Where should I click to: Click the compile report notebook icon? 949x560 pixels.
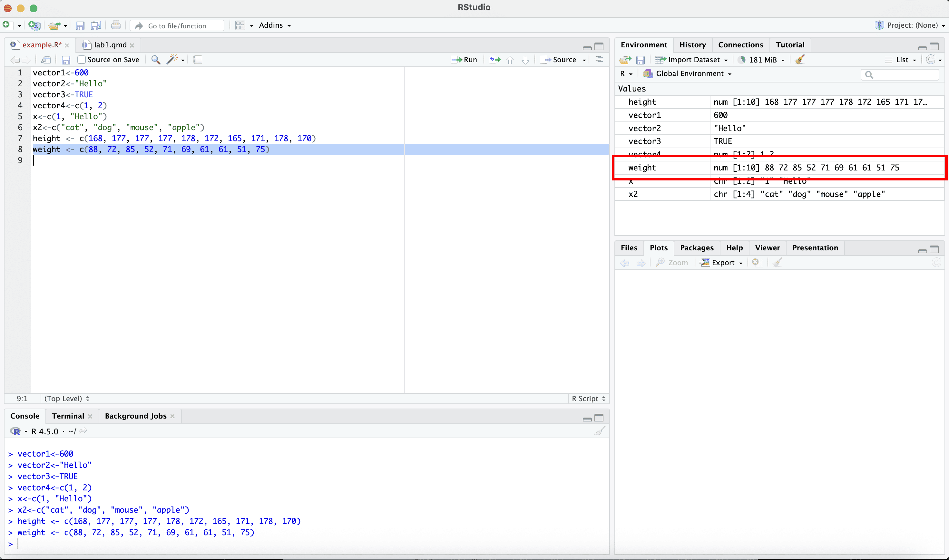(x=197, y=60)
